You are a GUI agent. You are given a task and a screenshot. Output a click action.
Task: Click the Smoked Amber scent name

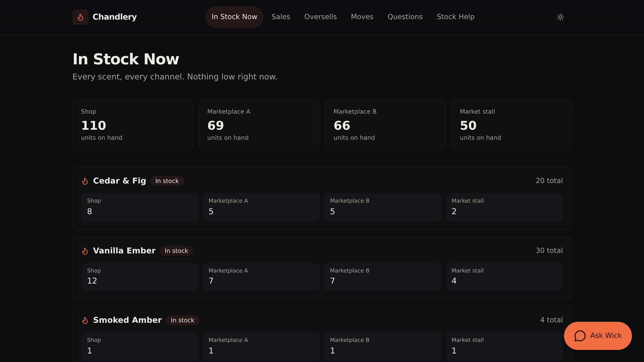tap(128, 320)
